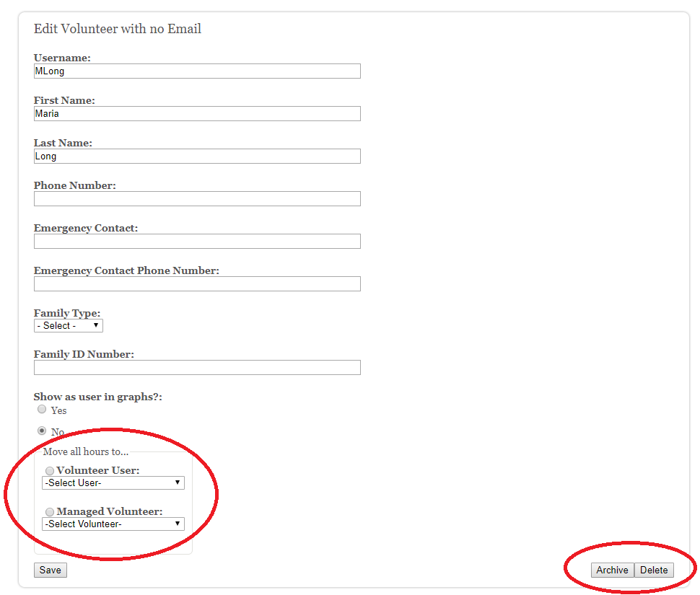This screenshot has width=700, height=595.
Task: Click the Select User dropdown arrow
Action: click(178, 483)
